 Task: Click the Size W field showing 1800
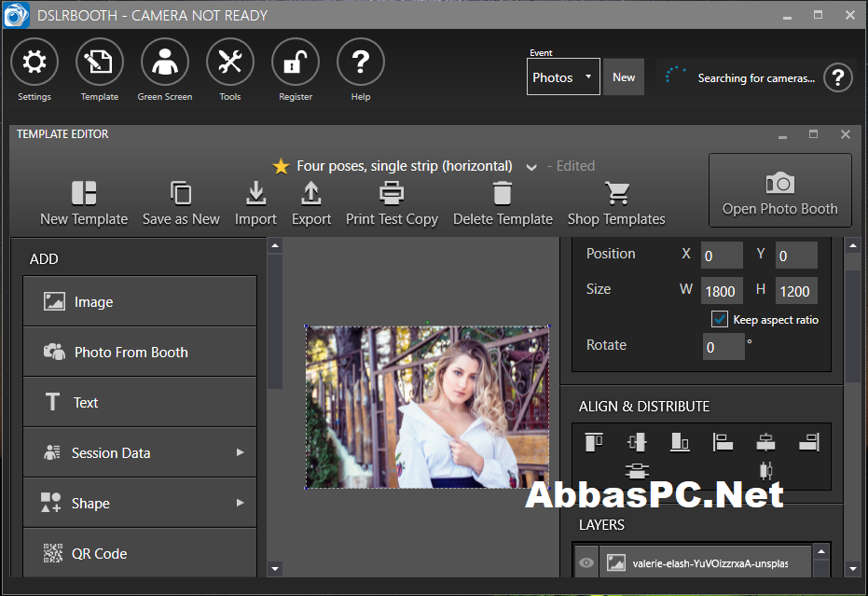[722, 291]
